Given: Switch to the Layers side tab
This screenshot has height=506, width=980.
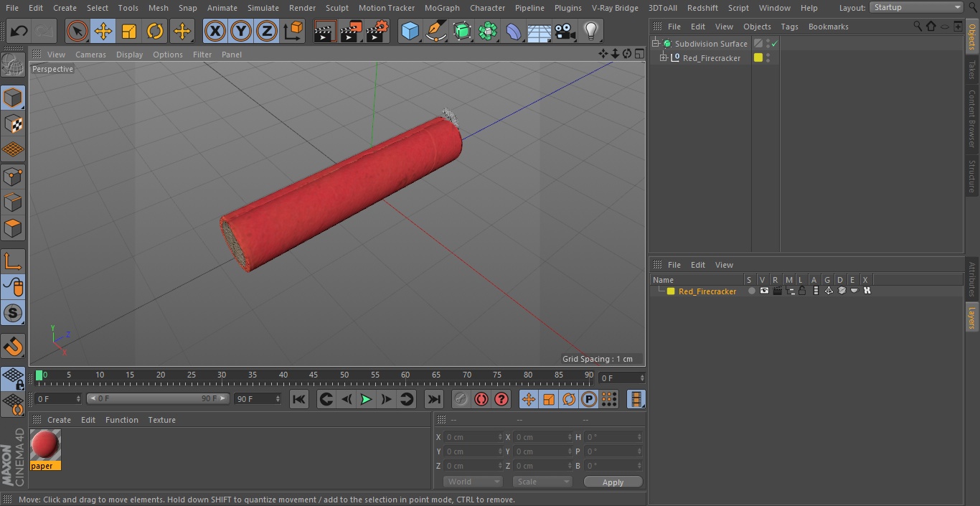Looking at the screenshot, I should (972, 317).
